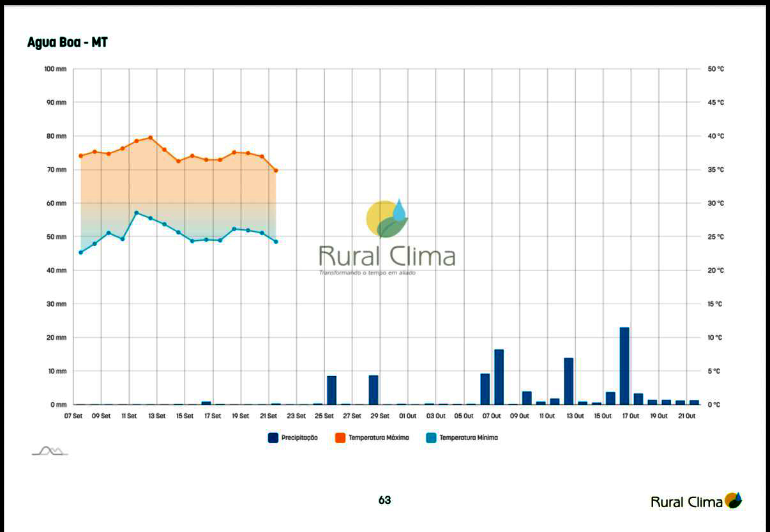
Task: Click the Agua Boa - MT chart title
Action: click(x=67, y=43)
